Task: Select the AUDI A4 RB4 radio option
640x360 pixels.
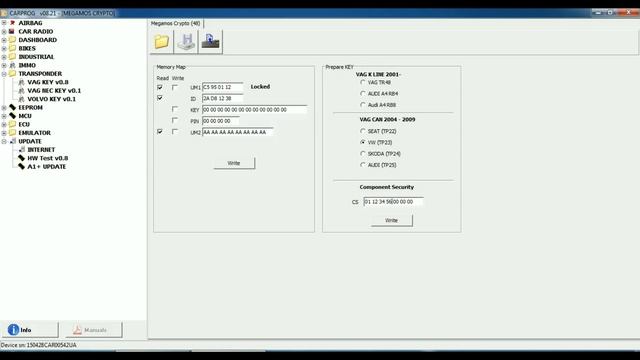Action: (362, 93)
